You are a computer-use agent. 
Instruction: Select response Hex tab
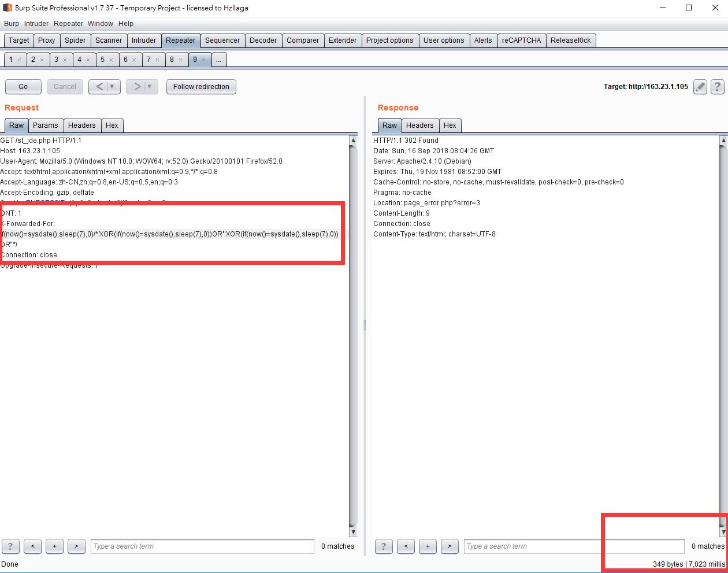(x=450, y=125)
